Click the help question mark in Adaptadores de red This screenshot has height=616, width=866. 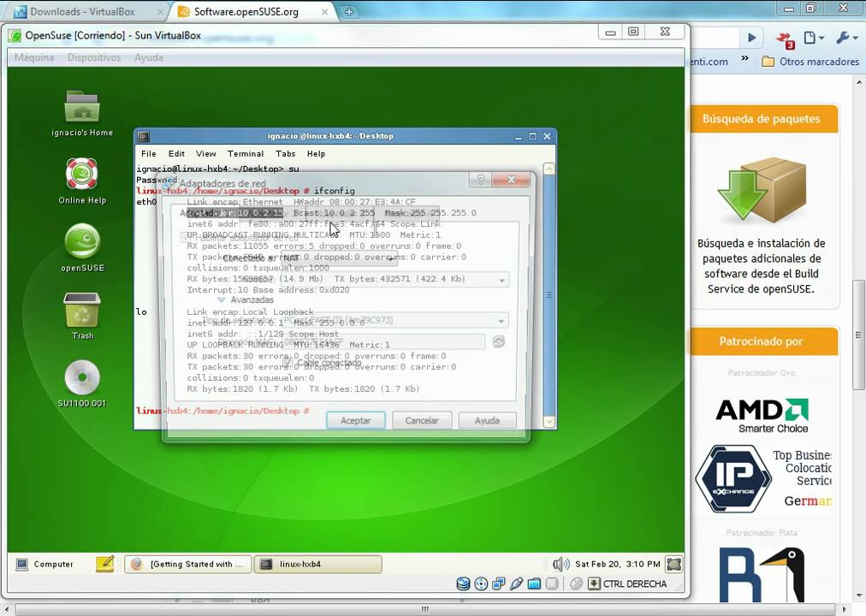click(481, 180)
